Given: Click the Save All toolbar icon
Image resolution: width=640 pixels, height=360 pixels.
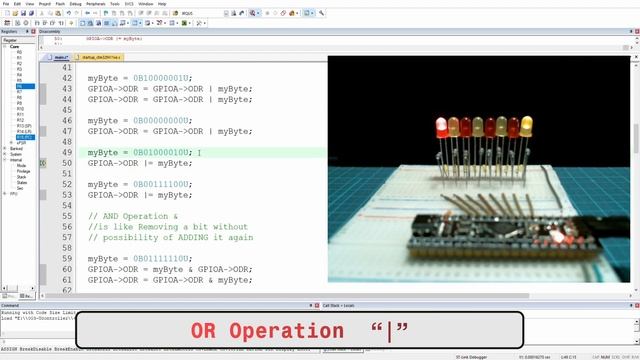Looking at the screenshot, I should point(31,13).
